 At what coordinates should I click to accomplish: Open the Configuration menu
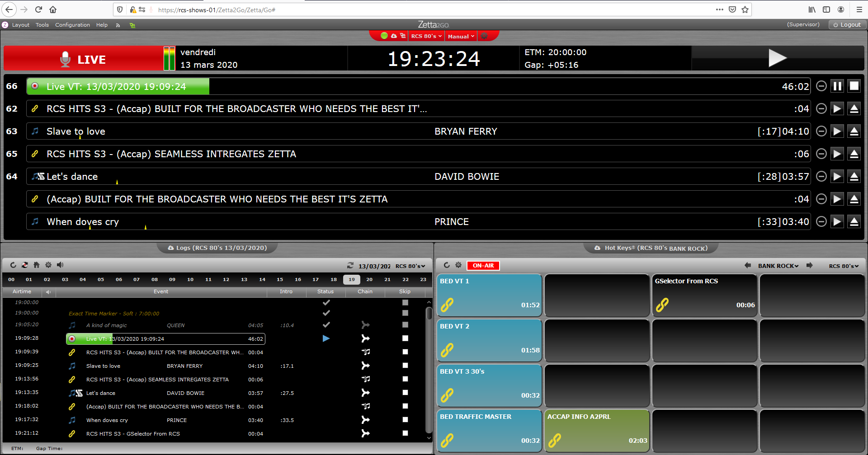pos(72,25)
